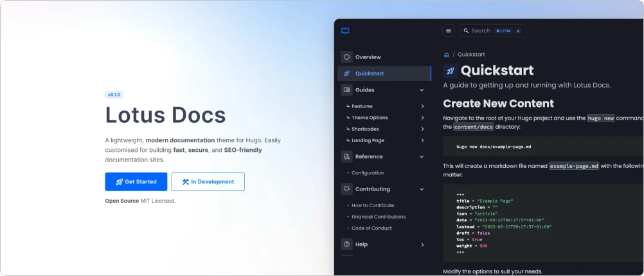Click the Overview circle icon
Screen dimensions: 644x276
(x=346, y=57)
